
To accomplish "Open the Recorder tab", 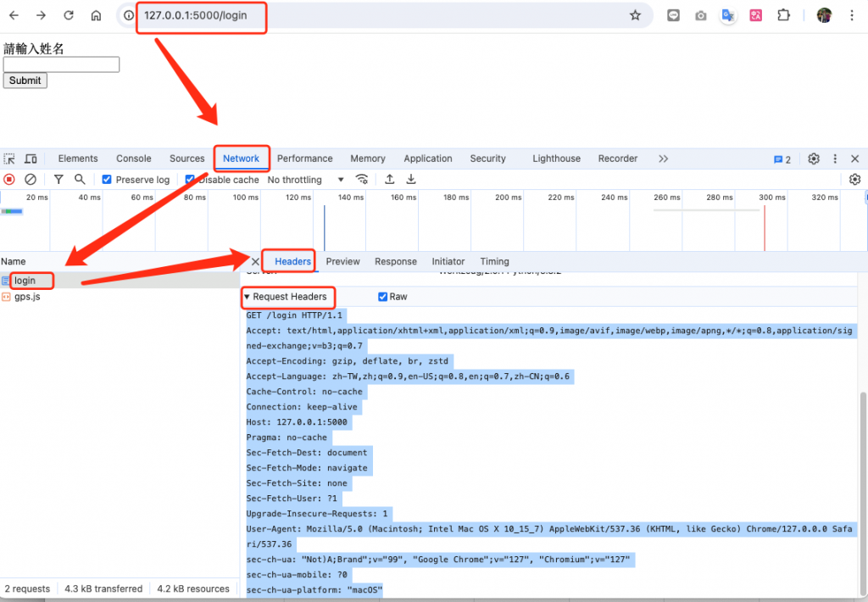I will click(618, 159).
